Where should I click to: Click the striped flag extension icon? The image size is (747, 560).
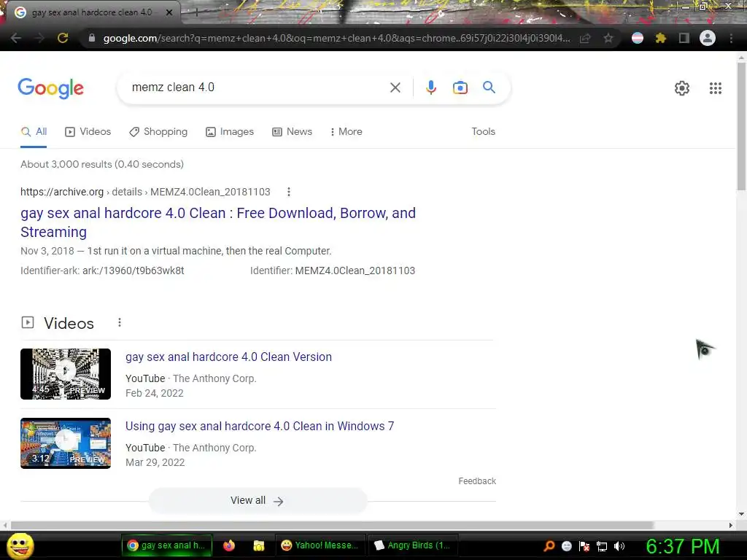coord(638,38)
